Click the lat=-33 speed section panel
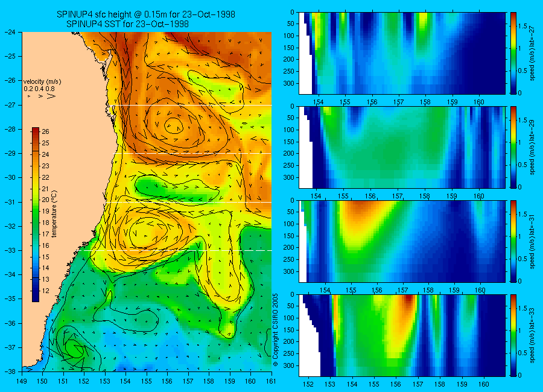 (x=402, y=335)
